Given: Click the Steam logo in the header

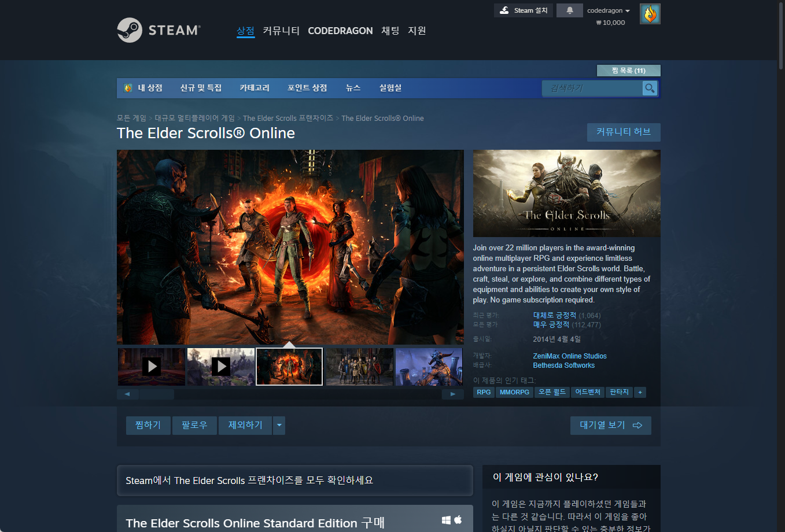Looking at the screenshot, I should [x=159, y=30].
